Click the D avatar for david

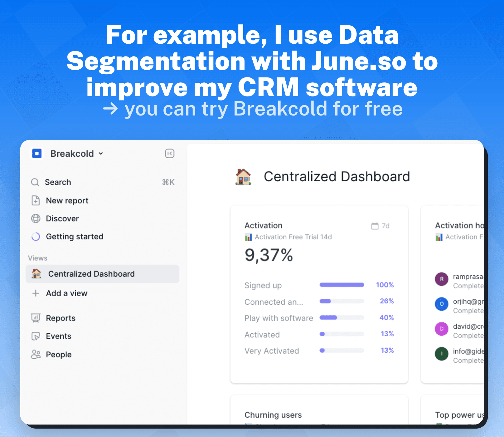point(442,329)
